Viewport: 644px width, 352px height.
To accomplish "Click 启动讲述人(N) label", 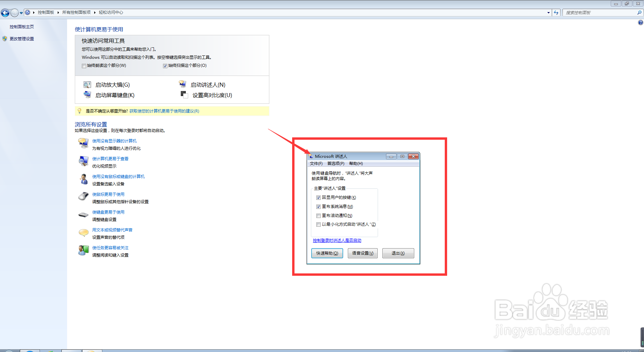I will pos(208,85).
